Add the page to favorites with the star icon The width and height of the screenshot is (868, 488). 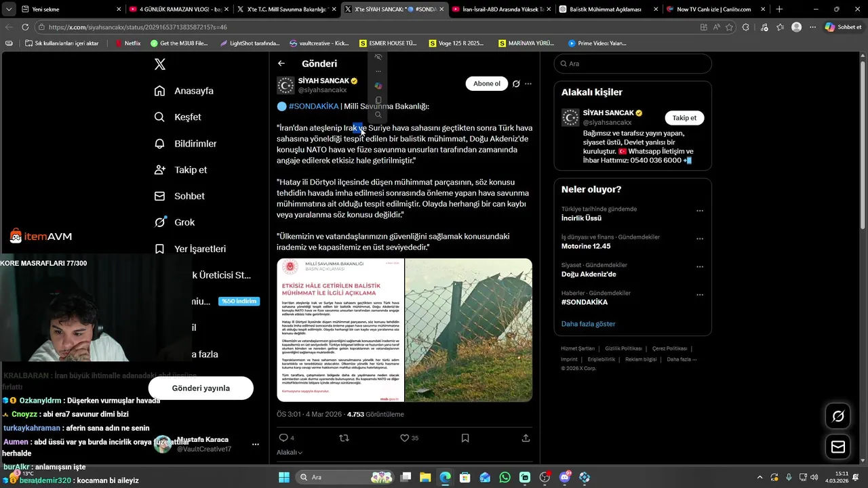point(730,27)
